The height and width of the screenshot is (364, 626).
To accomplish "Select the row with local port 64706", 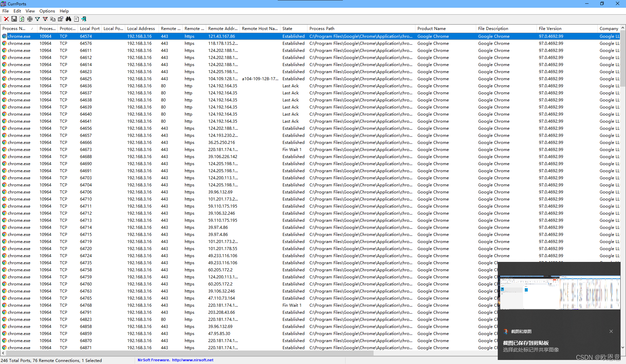I will pyautogui.click(x=310, y=192).
